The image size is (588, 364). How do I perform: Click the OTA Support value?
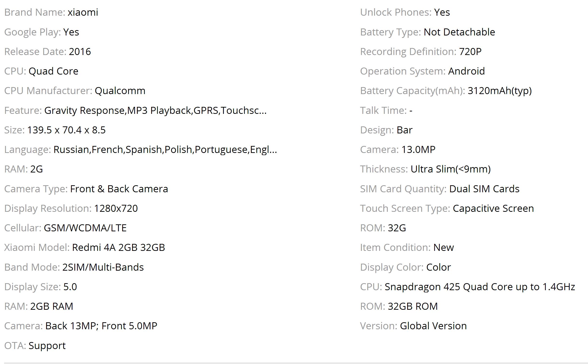(x=47, y=346)
